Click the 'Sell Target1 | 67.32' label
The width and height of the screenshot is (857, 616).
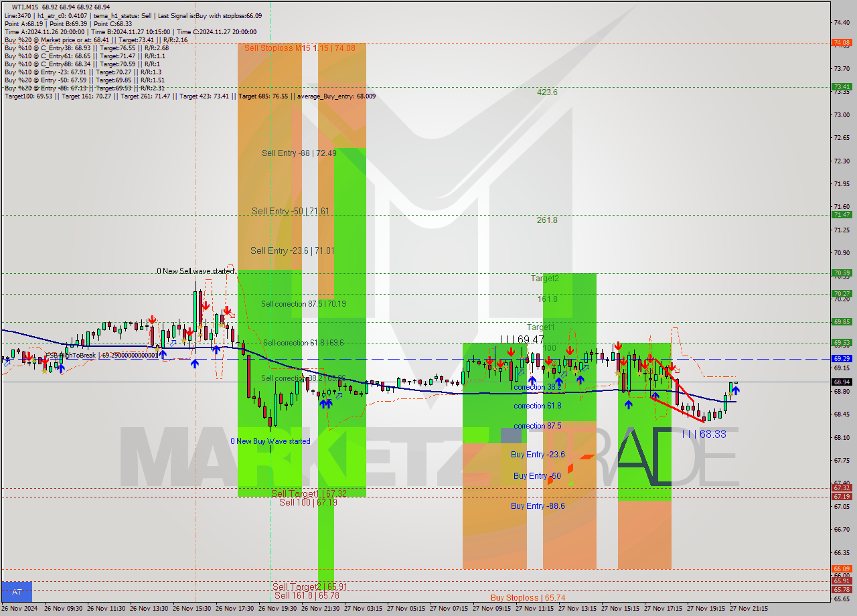pyautogui.click(x=309, y=493)
